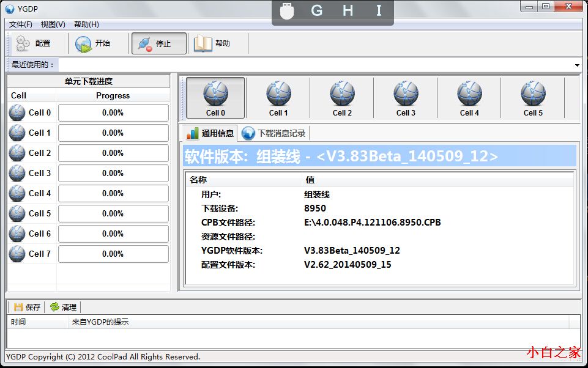Select the 资源文件路径: row
This screenshot has height=368, width=588.
[380, 237]
